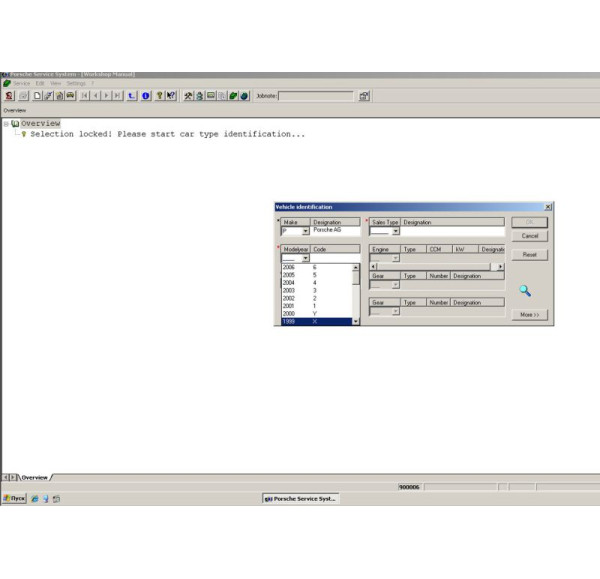Collapse the Overview tree node
The width and height of the screenshot is (600, 579).
click(6, 124)
